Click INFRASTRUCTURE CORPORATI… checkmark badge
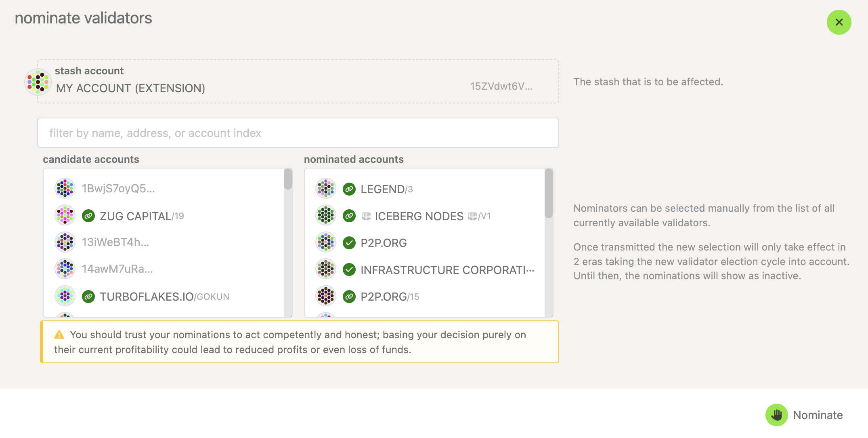This screenshot has height=438, width=868. (x=349, y=270)
